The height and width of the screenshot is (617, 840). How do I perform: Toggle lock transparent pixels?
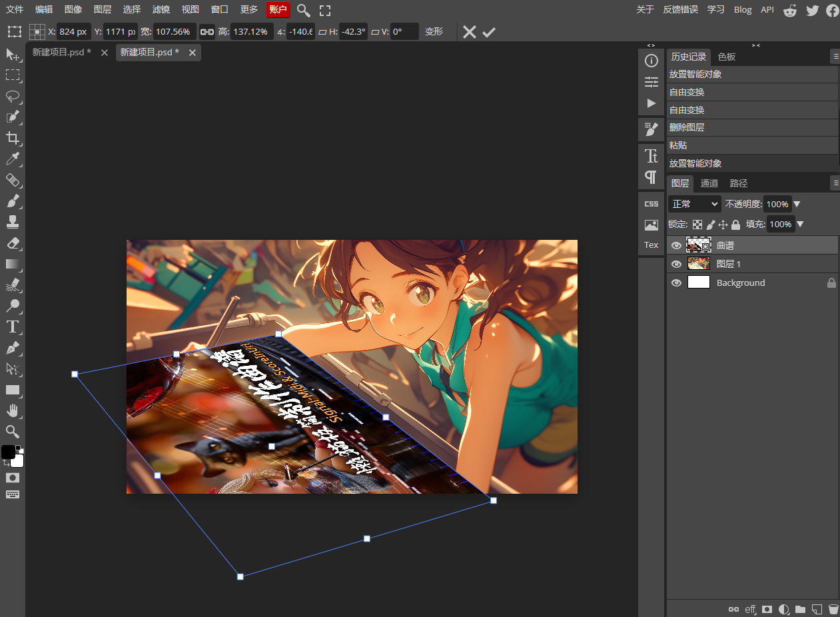tap(697, 225)
